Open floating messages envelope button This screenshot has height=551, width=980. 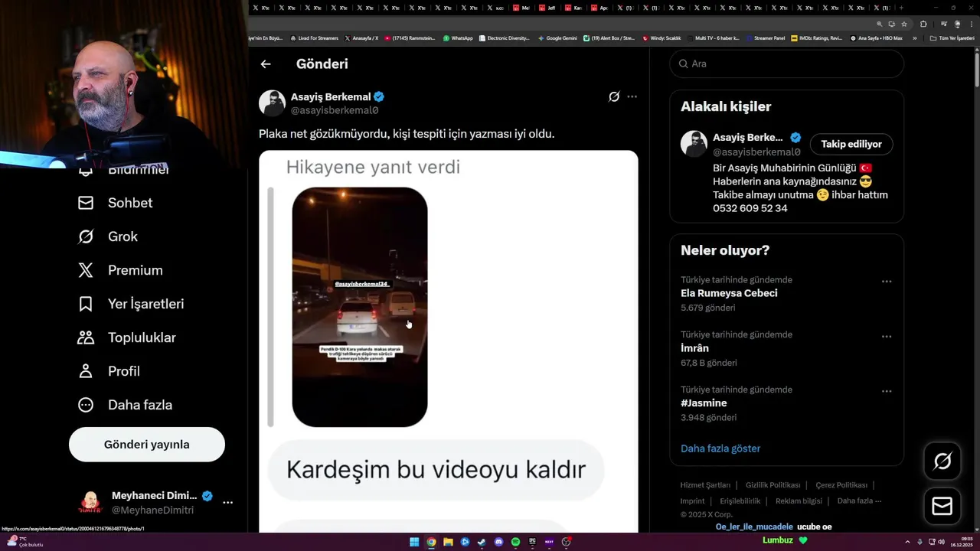pos(942,506)
